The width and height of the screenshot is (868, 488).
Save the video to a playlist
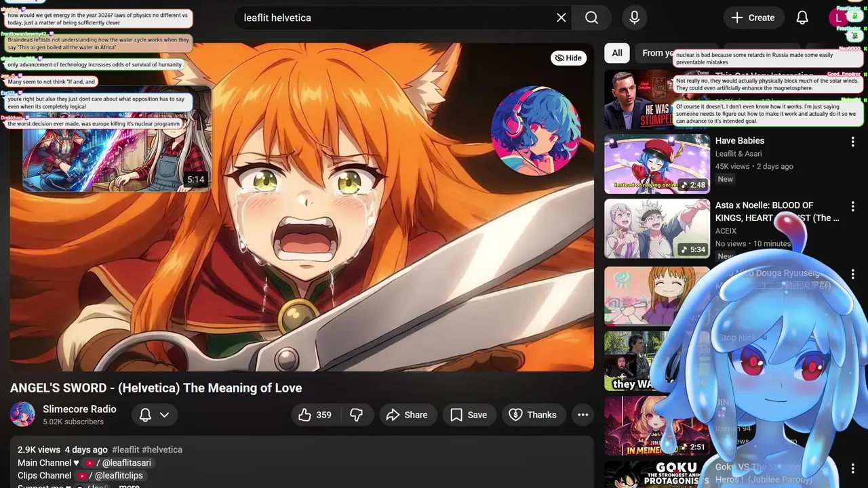[469, 415]
